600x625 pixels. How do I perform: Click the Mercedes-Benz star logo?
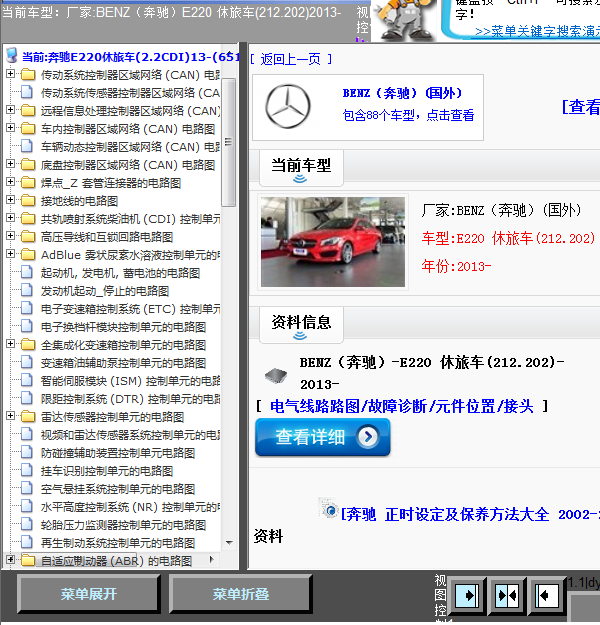point(288,106)
